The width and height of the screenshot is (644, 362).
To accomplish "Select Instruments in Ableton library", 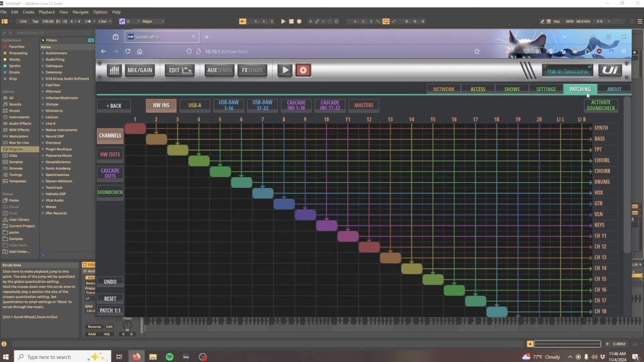I will (19, 117).
